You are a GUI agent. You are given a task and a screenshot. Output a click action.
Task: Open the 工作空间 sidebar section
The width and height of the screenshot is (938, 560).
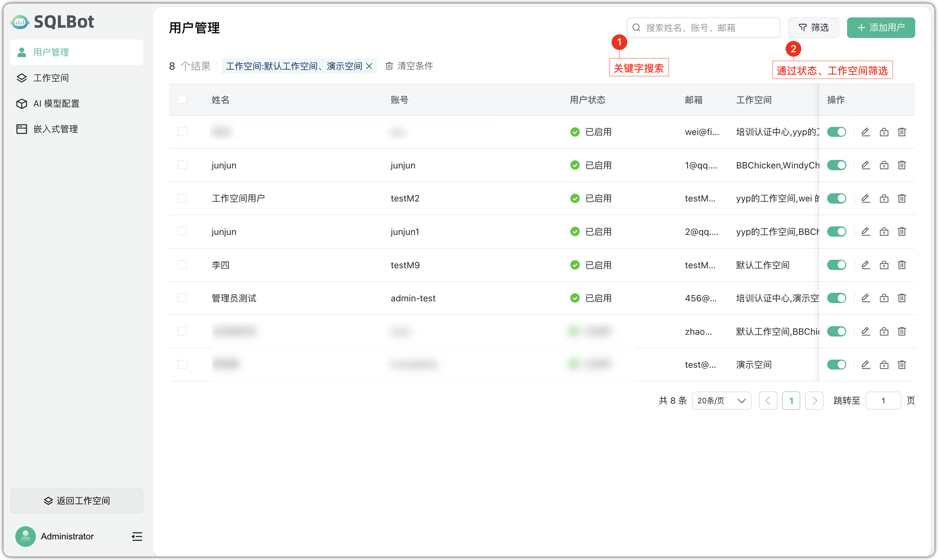pyautogui.click(x=51, y=78)
